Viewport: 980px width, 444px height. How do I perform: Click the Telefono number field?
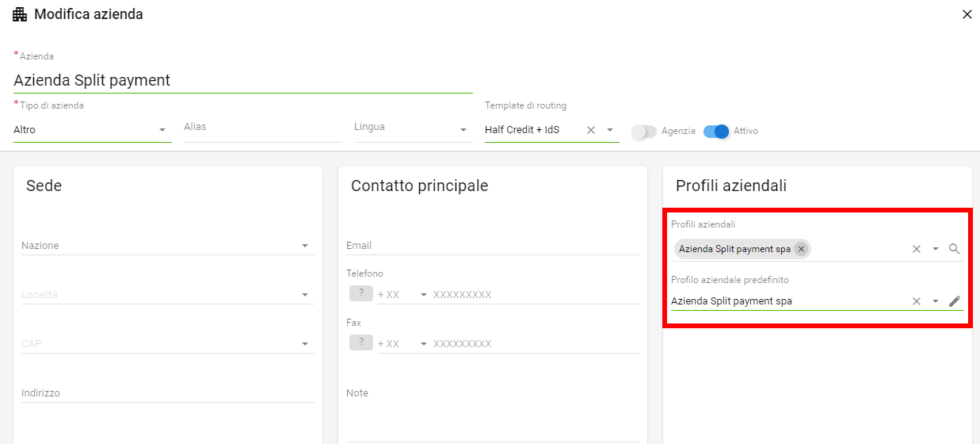[536, 295]
